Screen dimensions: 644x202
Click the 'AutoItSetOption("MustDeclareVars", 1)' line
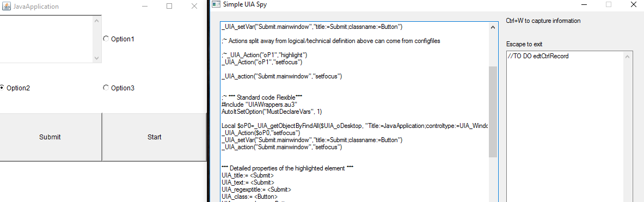272,111
